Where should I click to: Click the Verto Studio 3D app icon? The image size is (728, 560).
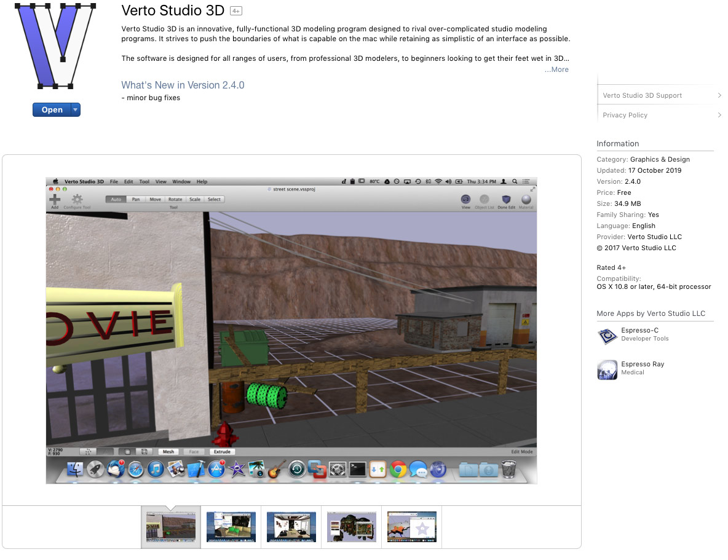point(55,45)
